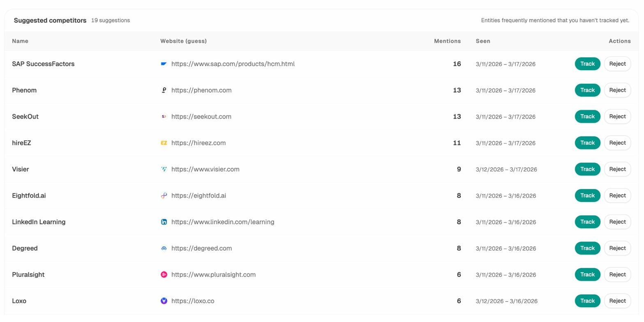Click the Degreed favicon icon
Image resolution: width=644 pixels, height=322 pixels.
[164, 248]
